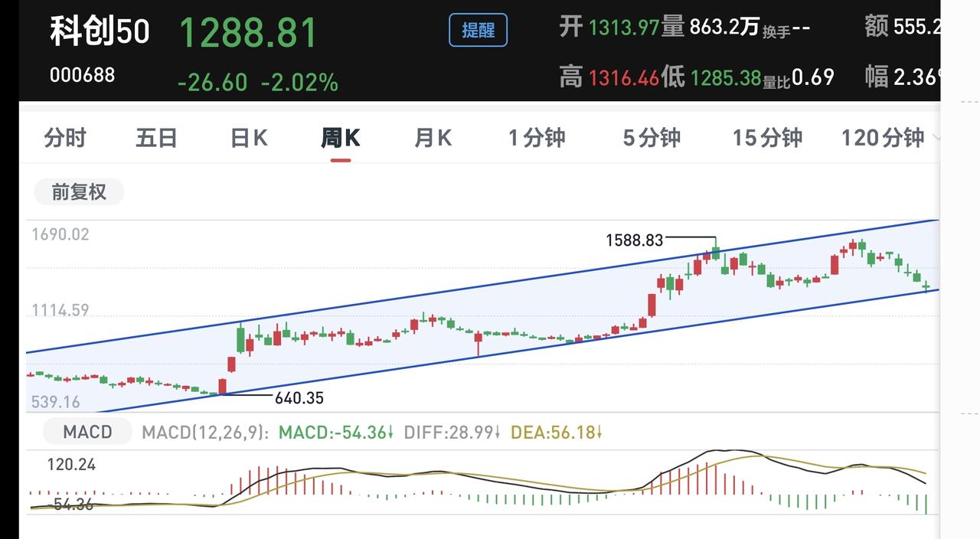This screenshot has height=539, width=980.
Task: Switch to the 1分钟 chart tab
Action: (x=537, y=138)
